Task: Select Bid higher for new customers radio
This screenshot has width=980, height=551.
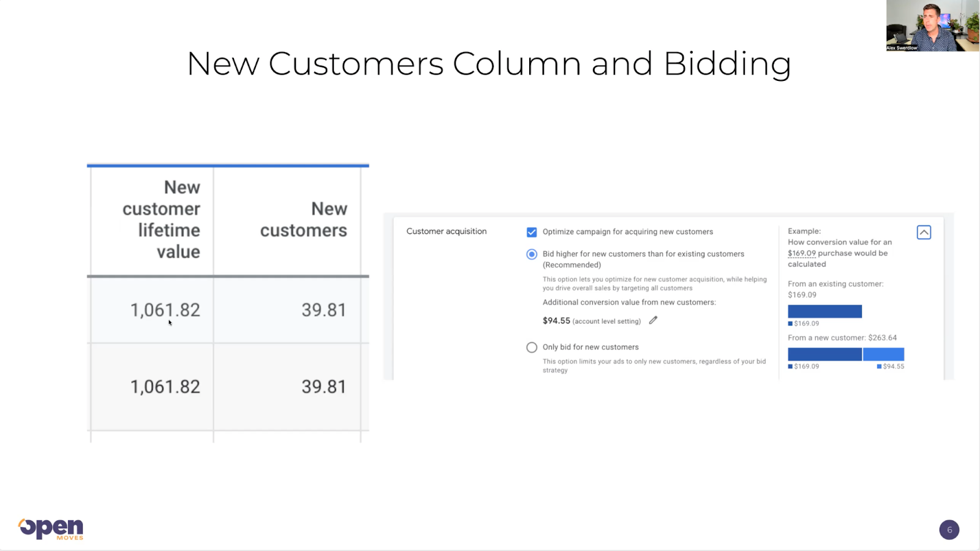Action: (x=532, y=254)
